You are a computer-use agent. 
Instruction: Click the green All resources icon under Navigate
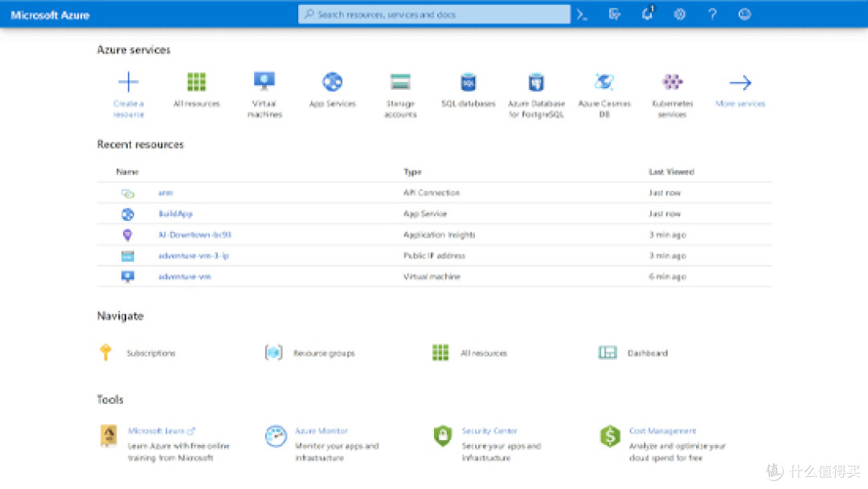click(440, 352)
